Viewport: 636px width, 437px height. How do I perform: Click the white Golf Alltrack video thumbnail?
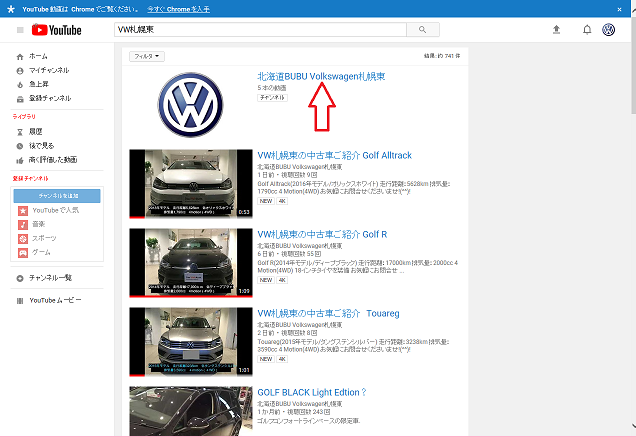(x=191, y=184)
